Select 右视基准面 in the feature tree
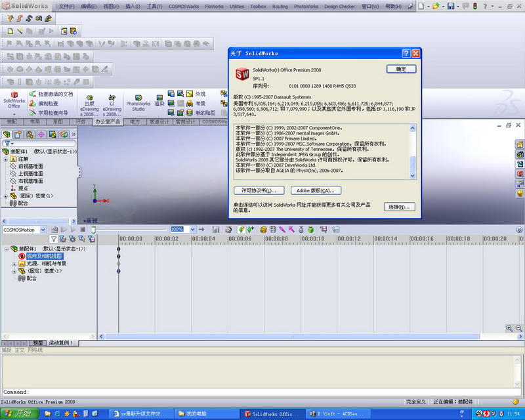This screenshot has width=525, height=420. click(x=30, y=181)
